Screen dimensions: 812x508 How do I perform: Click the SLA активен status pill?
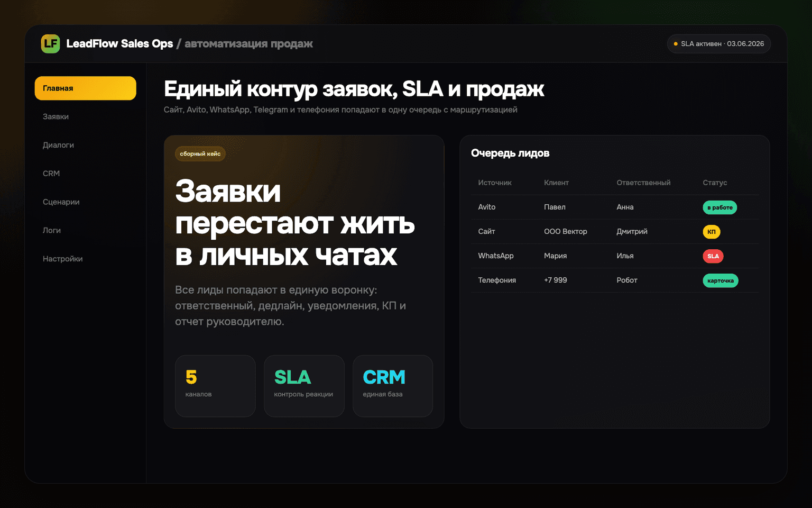719,44
